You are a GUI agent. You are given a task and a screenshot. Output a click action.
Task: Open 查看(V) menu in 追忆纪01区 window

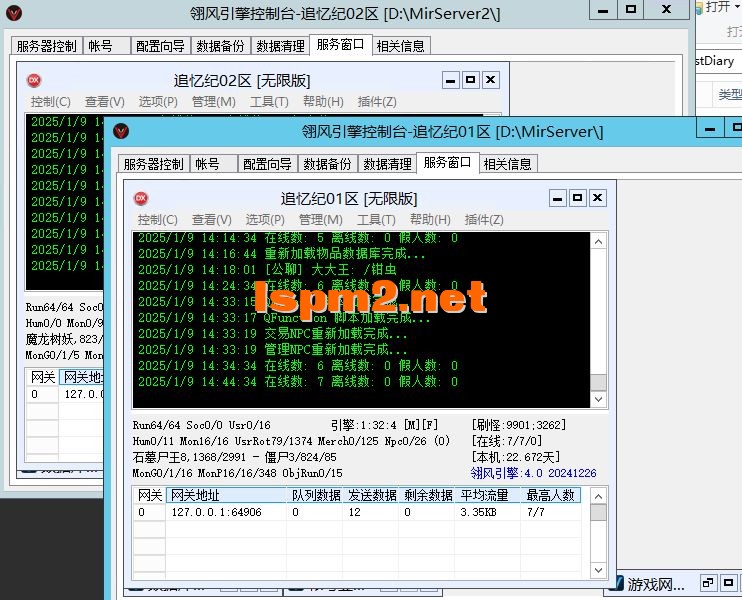(212, 220)
